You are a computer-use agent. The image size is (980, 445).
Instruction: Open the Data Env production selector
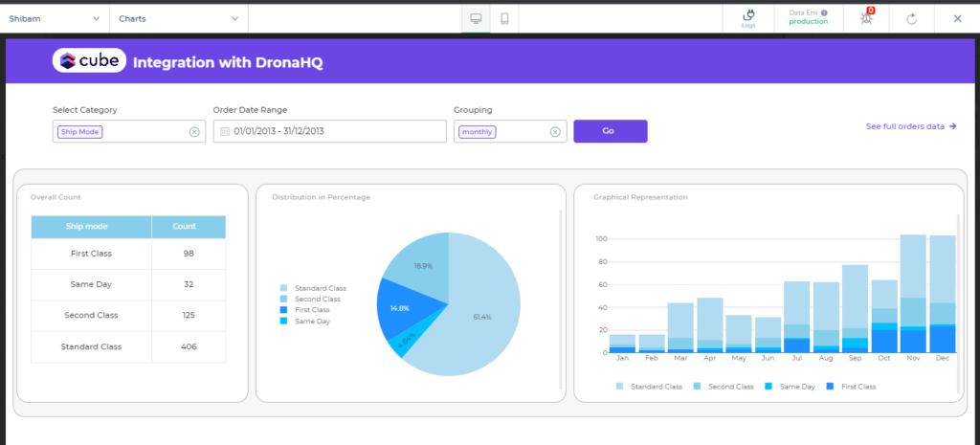tap(808, 17)
